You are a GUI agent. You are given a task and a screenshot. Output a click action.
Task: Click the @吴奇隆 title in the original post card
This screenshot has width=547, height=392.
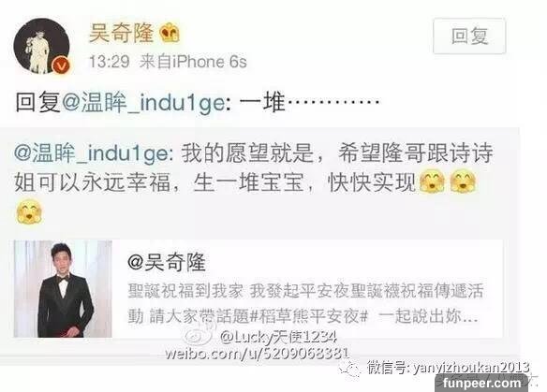click(167, 262)
